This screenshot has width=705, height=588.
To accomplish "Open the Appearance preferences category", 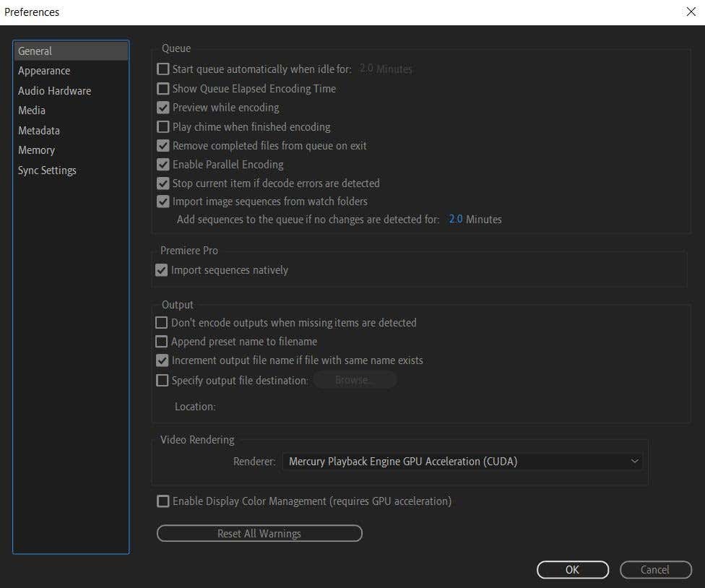I will pos(44,71).
